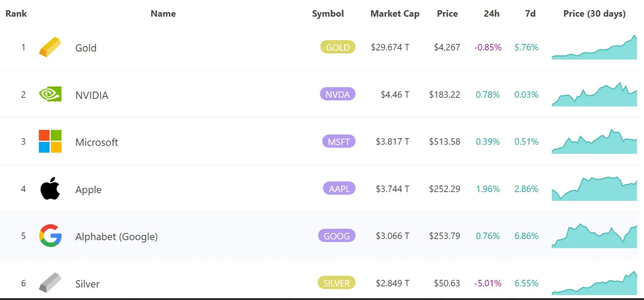644x300 pixels.
Task: Open Alphabet's 30-day price chart
Action: pyautogui.click(x=594, y=236)
